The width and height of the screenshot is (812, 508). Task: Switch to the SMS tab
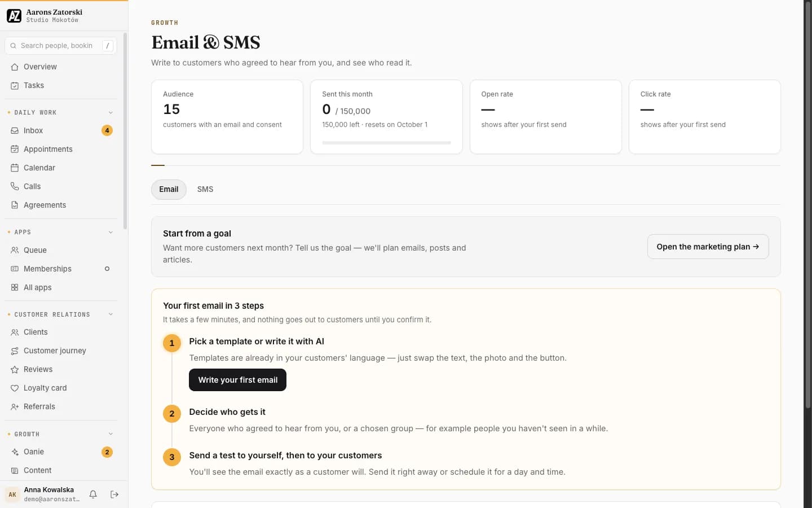click(x=205, y=189)
